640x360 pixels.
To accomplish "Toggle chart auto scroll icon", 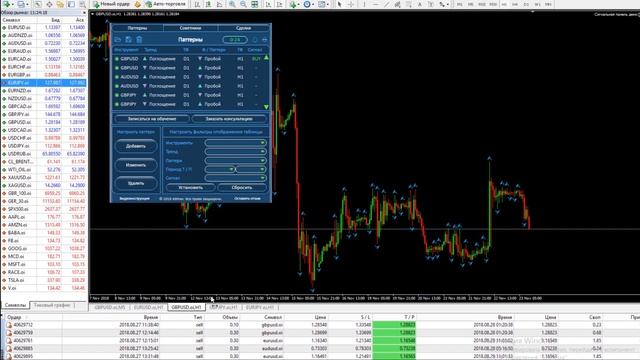I will click(269, 4).
